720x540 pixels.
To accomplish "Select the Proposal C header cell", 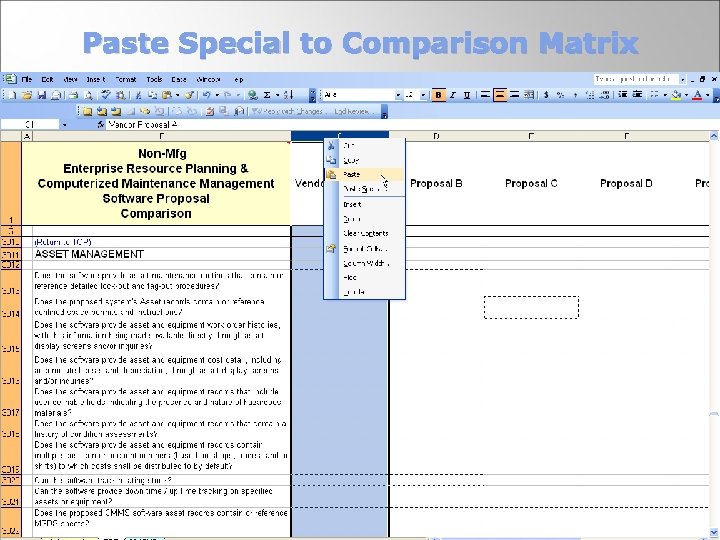I will (x=531, y=183).
